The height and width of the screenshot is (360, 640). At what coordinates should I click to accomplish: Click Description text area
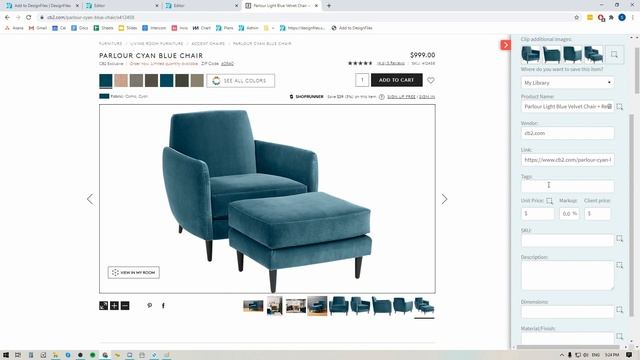[567, 276]
